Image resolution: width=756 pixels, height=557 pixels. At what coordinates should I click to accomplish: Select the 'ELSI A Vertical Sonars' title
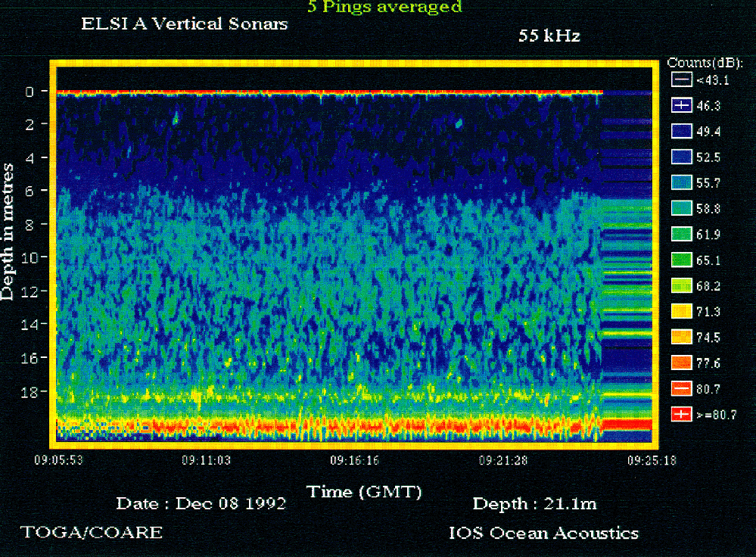tap(185, 24)
